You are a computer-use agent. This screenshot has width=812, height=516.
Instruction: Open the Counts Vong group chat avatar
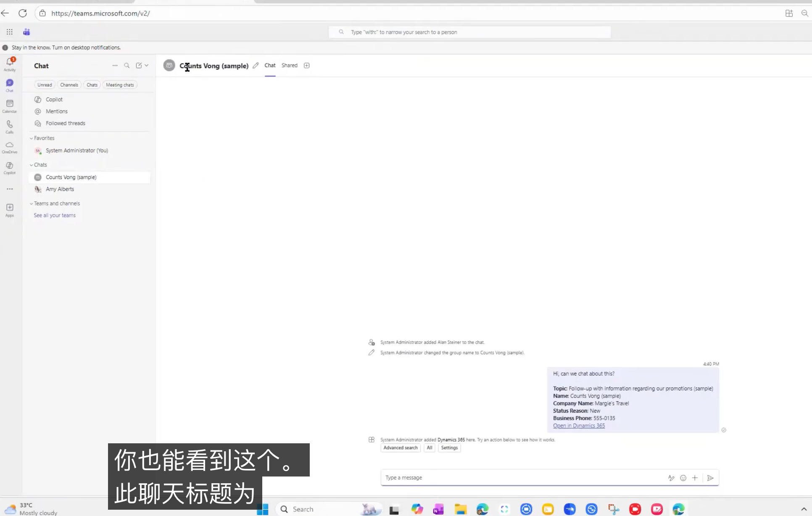pyautogui.click(x=169, y=66)
